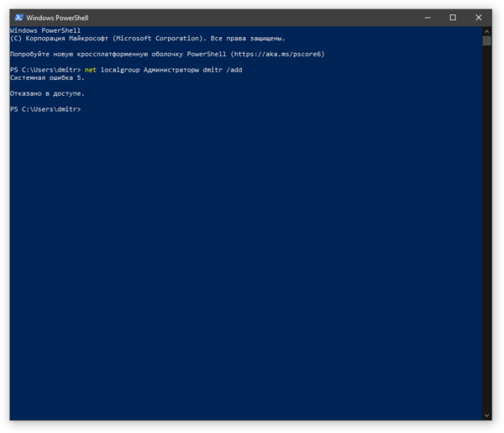
Task: Open the PowerShell icon system menu
Action: click(x=18, y=18)
